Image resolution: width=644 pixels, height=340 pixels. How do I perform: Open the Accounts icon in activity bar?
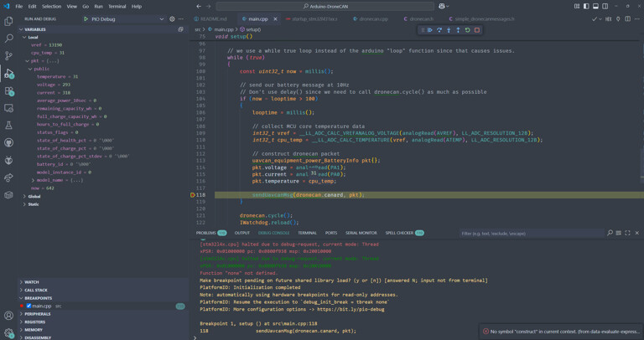8,316
